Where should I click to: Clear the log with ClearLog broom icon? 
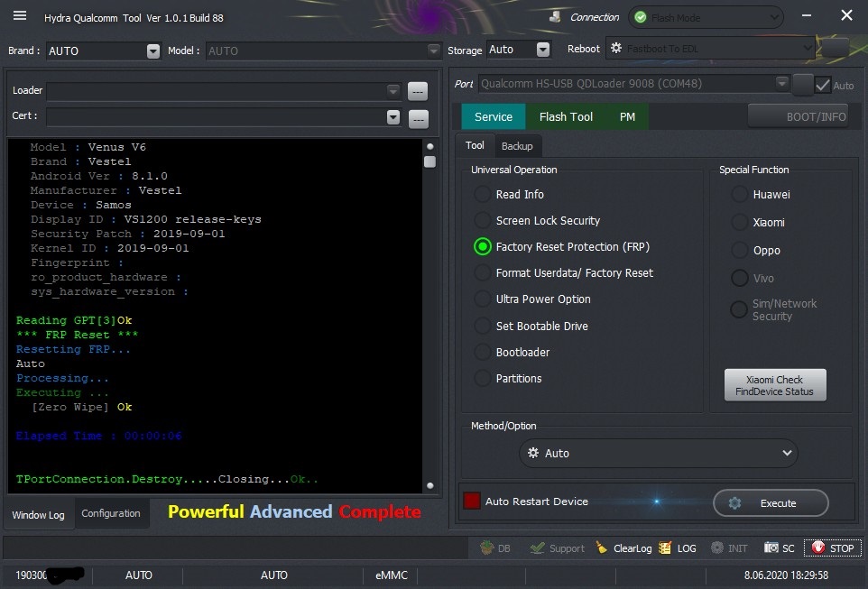point(601,548)
